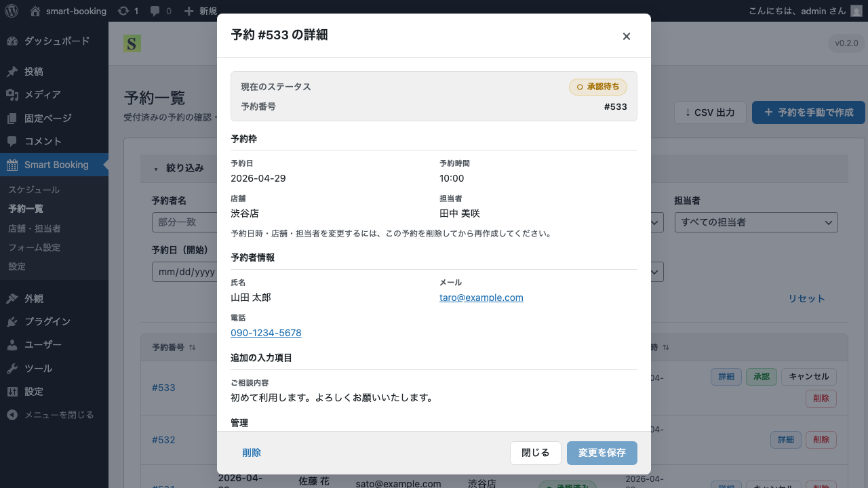The height and width of the screenshot is (488, 868).
Task: Click 詳細 button in #533 row
Action: click(726, 377)
